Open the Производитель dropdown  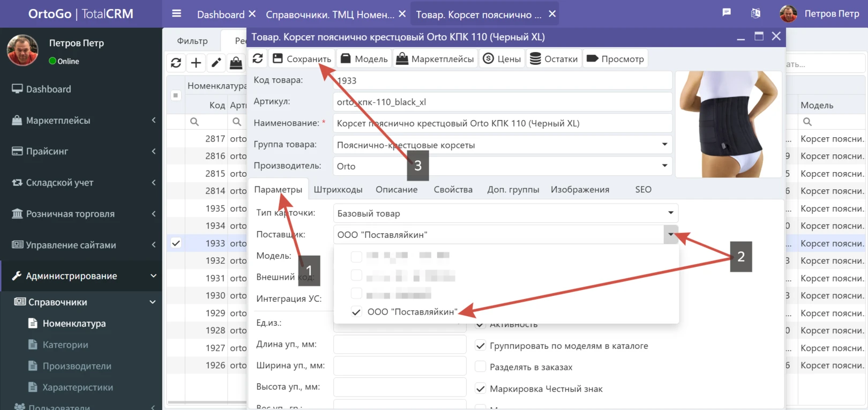tap(664, 166)
